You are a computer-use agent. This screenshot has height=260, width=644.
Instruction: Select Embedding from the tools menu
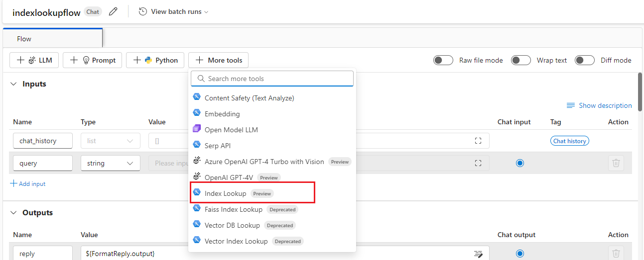(272, 114)
